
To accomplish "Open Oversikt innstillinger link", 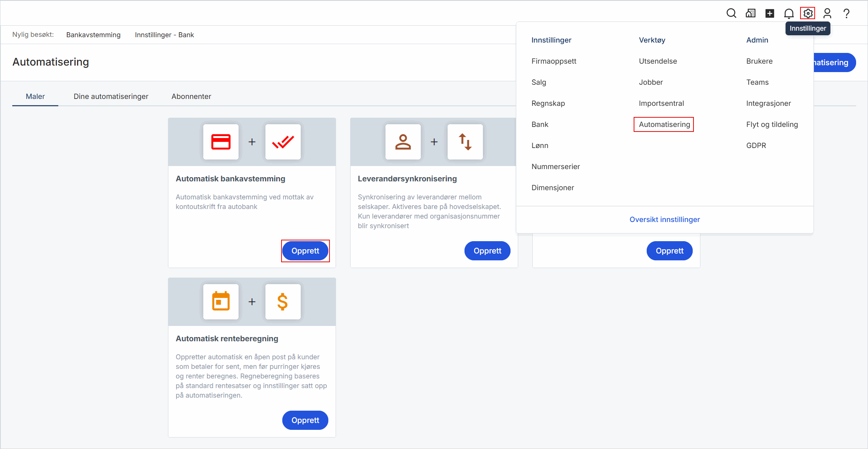I will 664,219.
